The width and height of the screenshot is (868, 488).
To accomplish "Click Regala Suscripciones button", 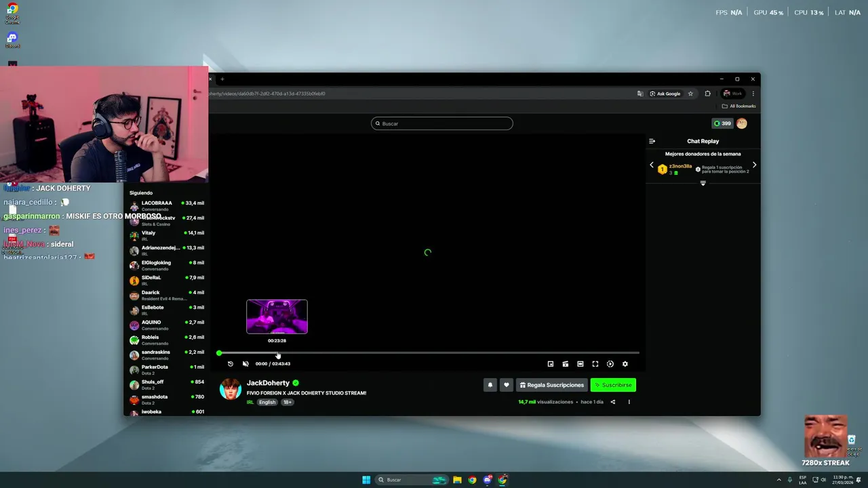I will (552, 385).
